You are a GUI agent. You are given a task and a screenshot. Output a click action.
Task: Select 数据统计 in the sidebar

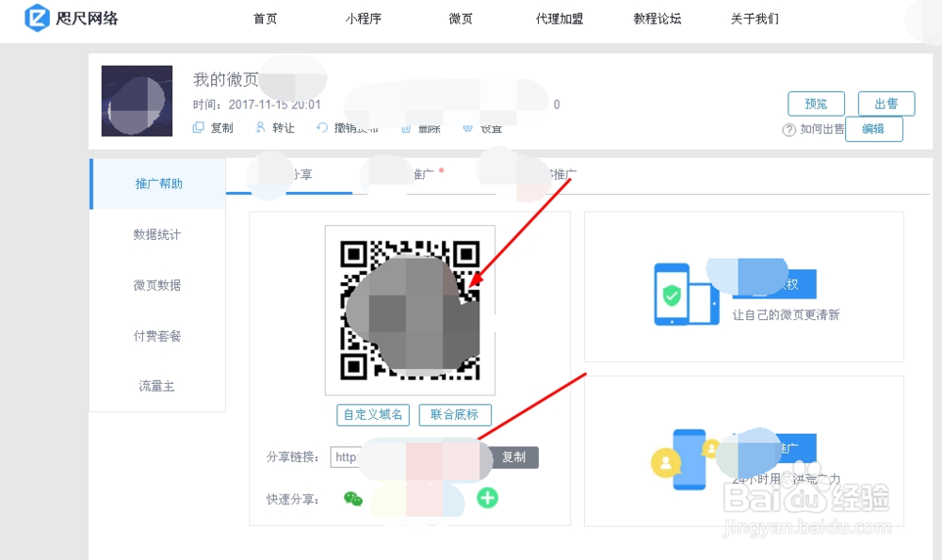156,234
